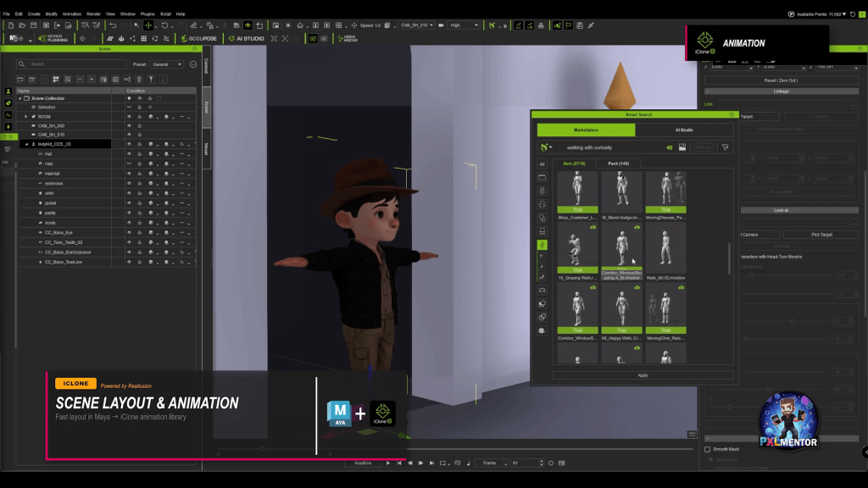
Task: Click the Apply button in Smart Search
Action: pyautogui.click(x=643, y=375)
